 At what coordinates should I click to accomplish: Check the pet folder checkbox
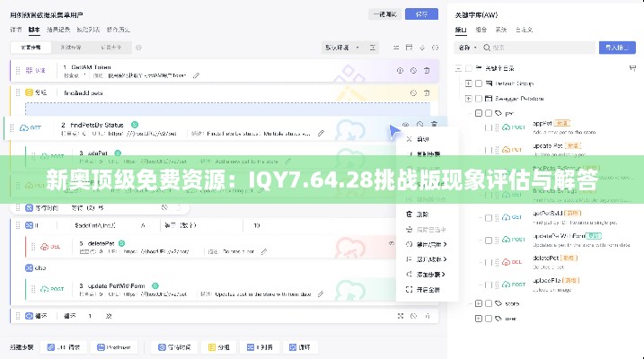489,113
